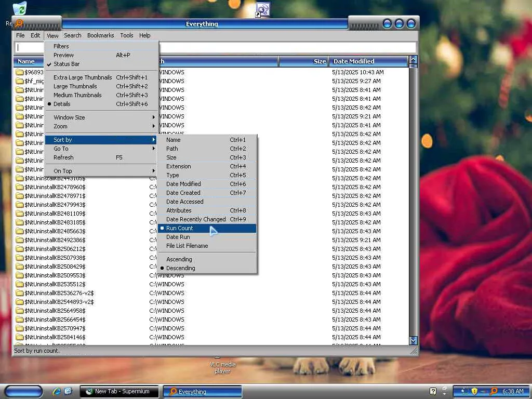532x399 pixels.
Task: Open the Help menu
Action: (x=144, y=35)
